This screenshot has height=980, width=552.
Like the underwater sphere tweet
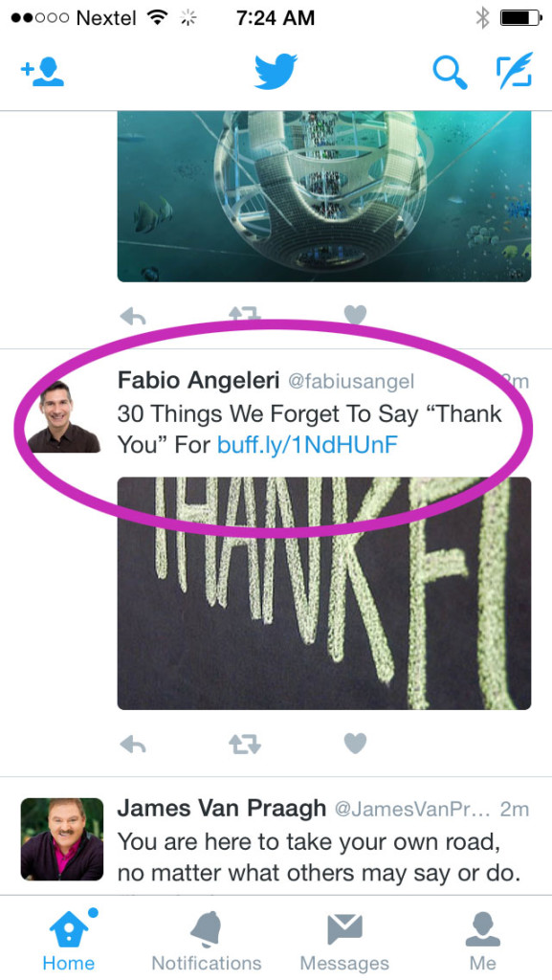pos(355,314)
